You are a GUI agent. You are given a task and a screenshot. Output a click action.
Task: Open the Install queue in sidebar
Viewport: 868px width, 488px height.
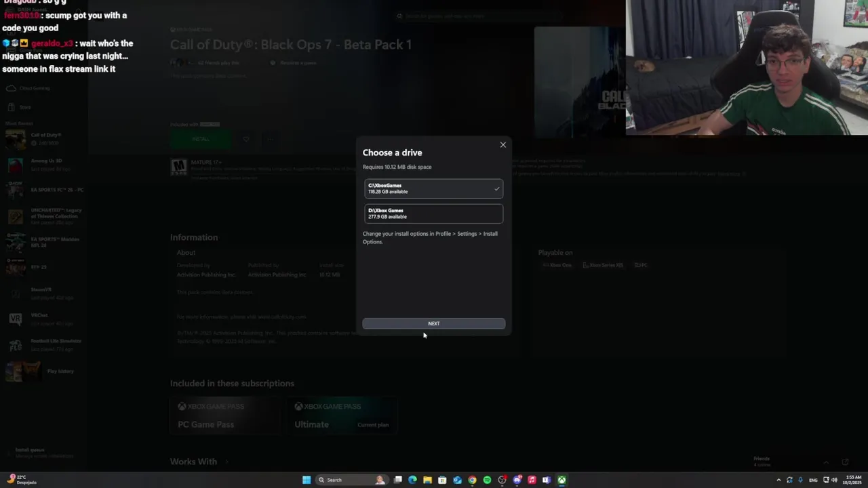point(41,452)
